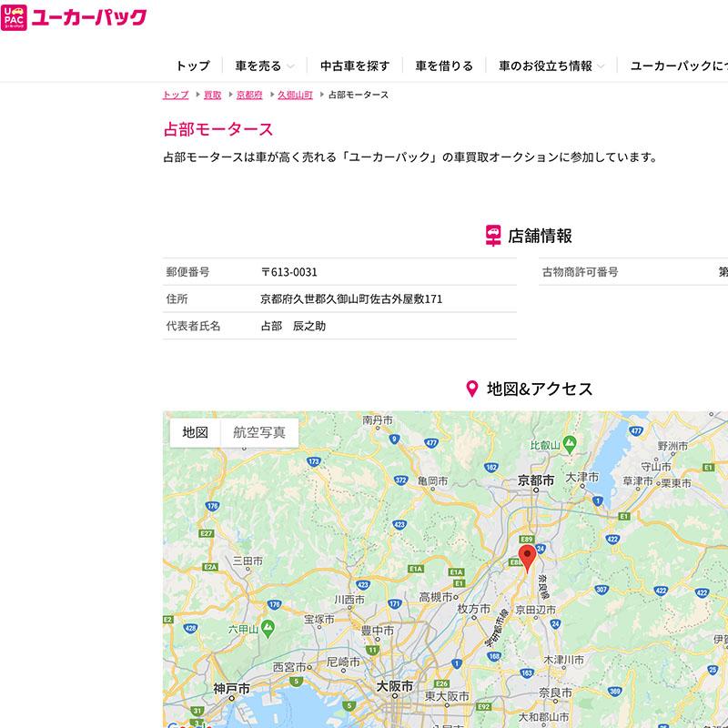Screen dimensions: 728x728
Task: Click the 東大阪市 label on the map
Action: click(x=447, y=696)
